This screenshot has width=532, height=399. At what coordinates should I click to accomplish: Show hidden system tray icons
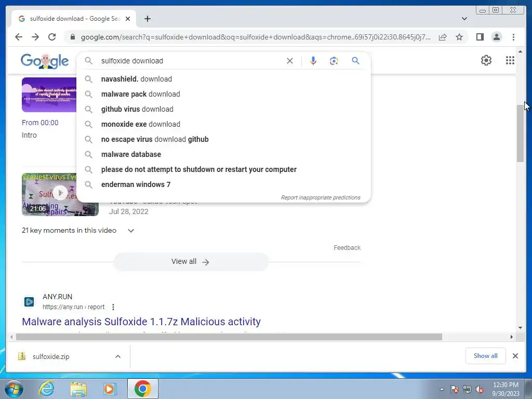pyautogui.click(x=442, y=389)
